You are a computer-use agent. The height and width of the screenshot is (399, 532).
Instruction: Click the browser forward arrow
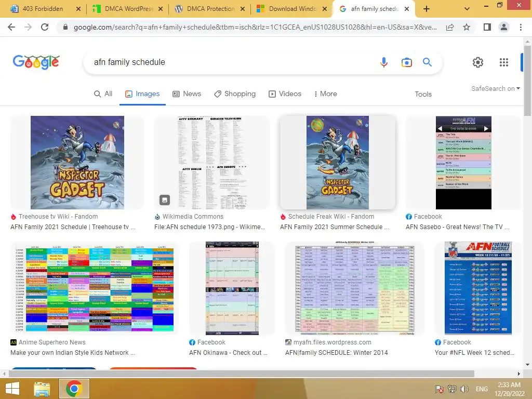28,27
